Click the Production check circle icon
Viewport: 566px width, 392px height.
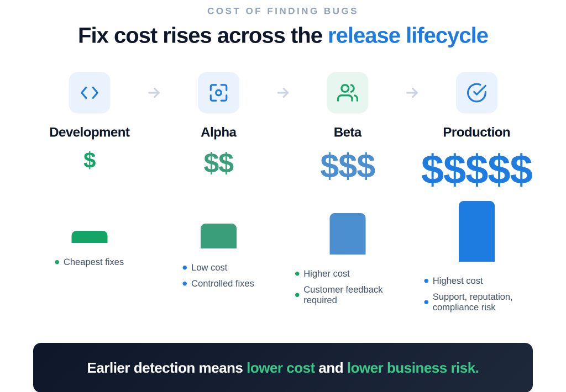coord(476,93)
